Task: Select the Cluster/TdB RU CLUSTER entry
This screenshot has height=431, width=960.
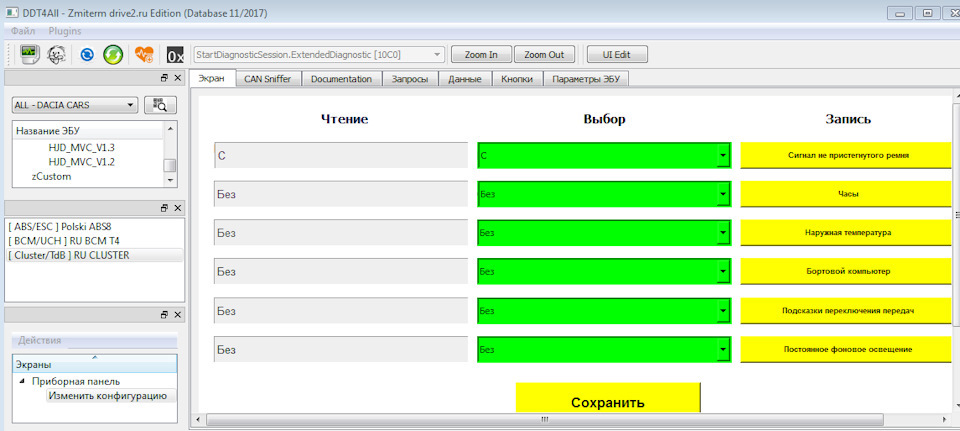Action: (94, 255)
